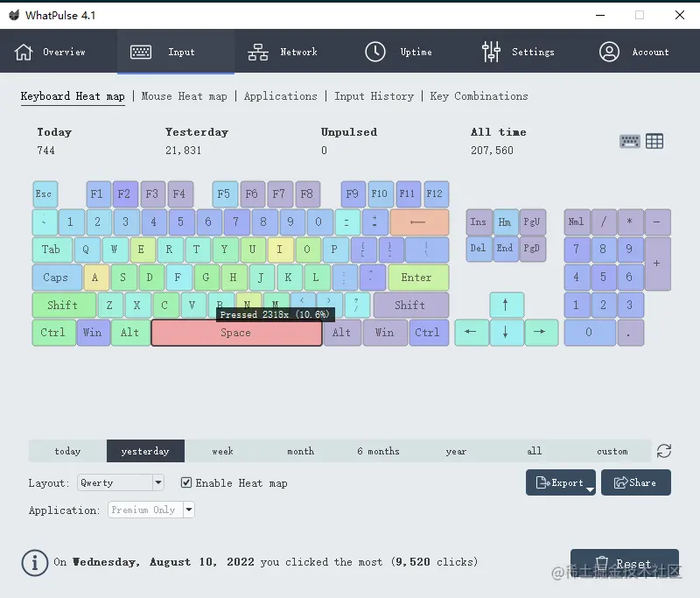Toggle Enable Heat map checkbox
The image size is (700, 598).
point(186,482)
